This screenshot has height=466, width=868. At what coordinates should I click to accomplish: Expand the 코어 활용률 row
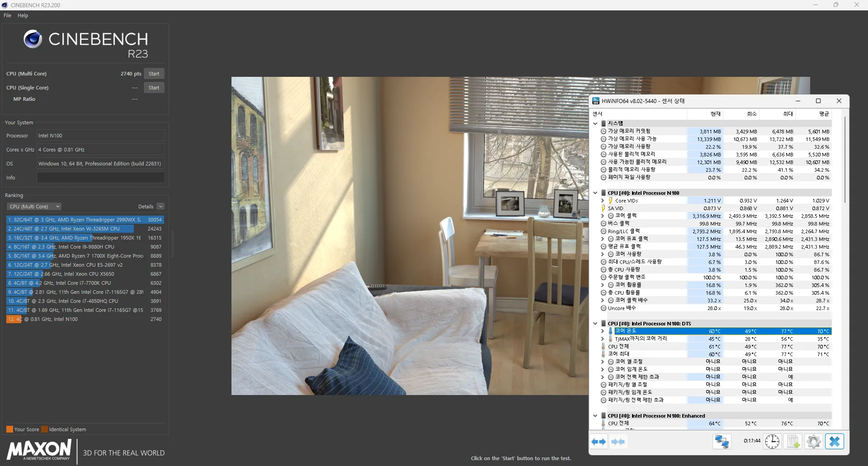point(602,285)
